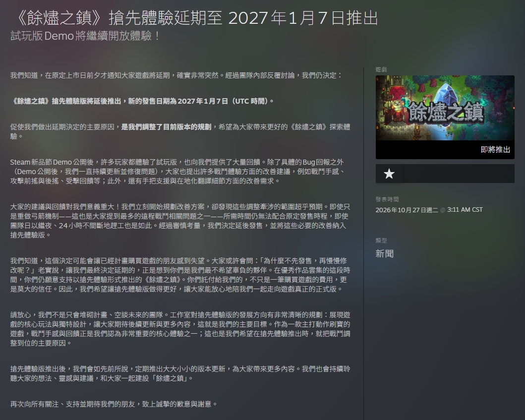Image resolution: width=525 pixels, height=420 pixels.
Task: Click the star icon below the game banner
Action: pyautogui.click(x=389, y=174)
